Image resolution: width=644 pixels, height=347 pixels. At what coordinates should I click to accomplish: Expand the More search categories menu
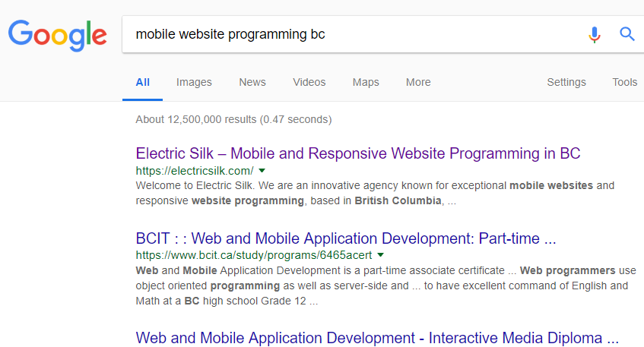(418, 83)
